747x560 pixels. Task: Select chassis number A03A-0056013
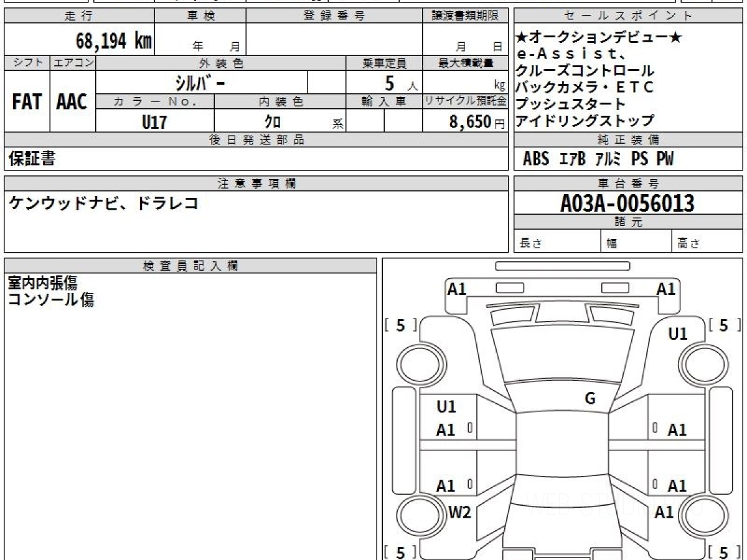click(x=627, y=203)
